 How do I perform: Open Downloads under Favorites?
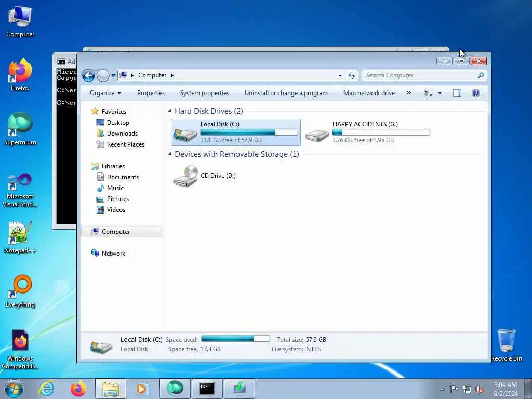tap(122, 134)
